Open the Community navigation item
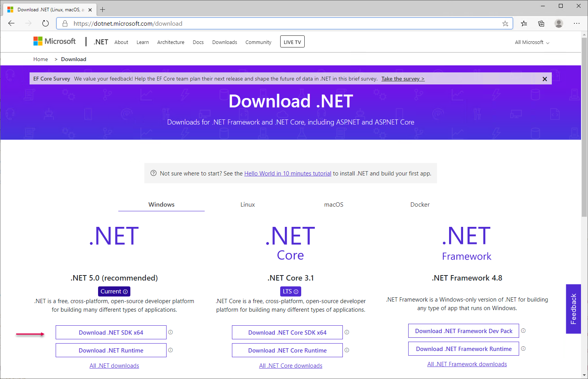Viewport: 588px width, 379px height. click(x=258, y=42)
